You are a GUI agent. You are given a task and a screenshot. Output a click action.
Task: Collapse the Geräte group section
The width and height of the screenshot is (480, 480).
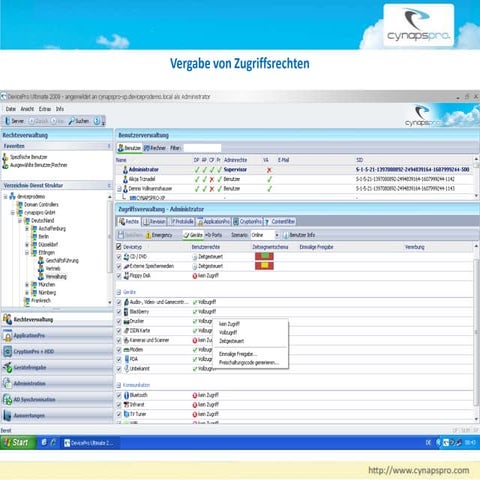coord(119,292)
